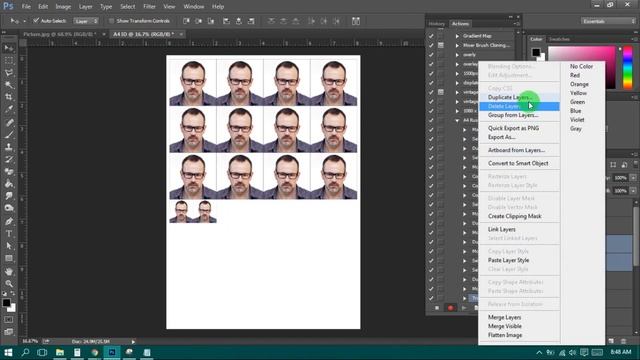The width and height of the screenshot is (640, 360).
Task: Select the Pen tool
Action: pyautogui.click(x=9, y=221)
